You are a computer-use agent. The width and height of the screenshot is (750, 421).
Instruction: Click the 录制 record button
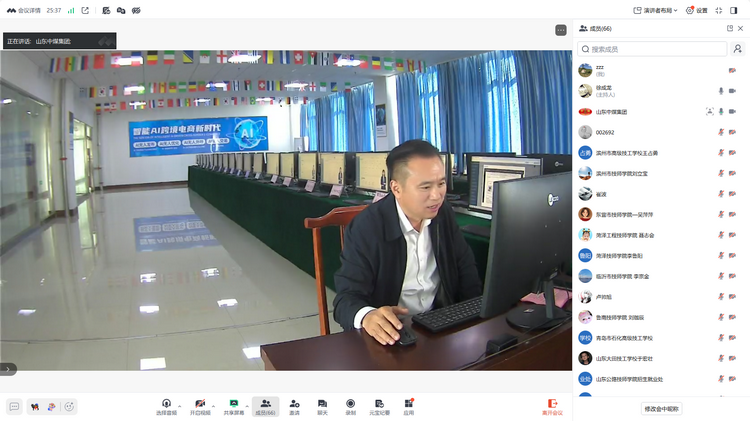point(351,407)
